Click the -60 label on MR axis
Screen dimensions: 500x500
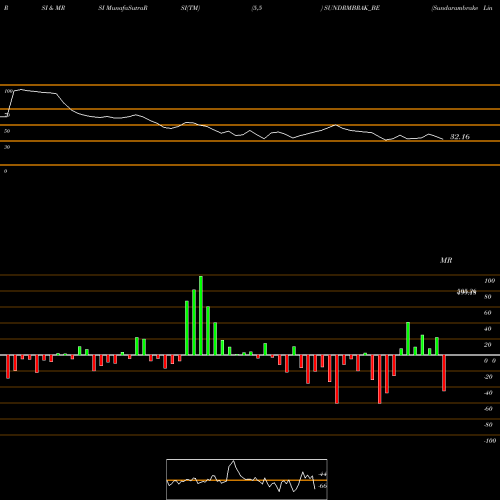pos(488,409)
